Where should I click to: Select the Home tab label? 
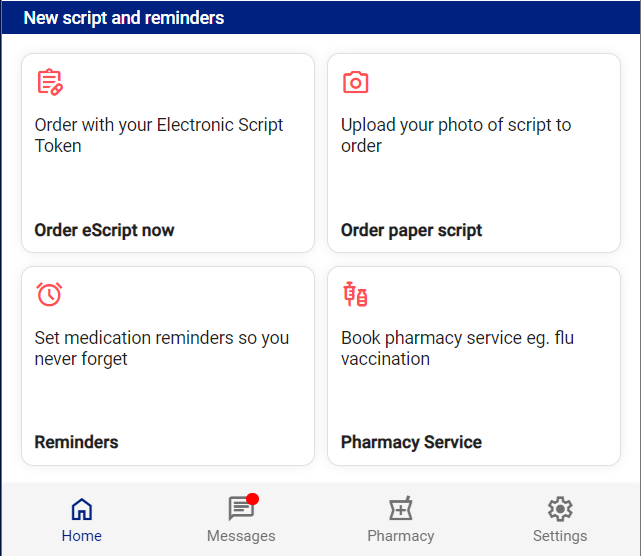82,536
